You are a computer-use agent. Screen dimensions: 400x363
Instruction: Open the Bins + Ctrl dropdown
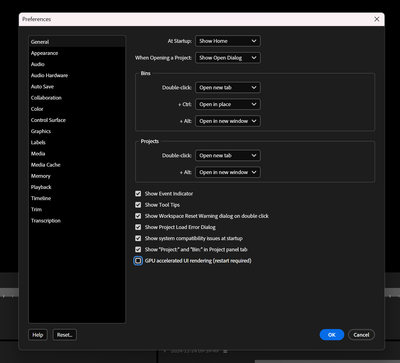228,104
